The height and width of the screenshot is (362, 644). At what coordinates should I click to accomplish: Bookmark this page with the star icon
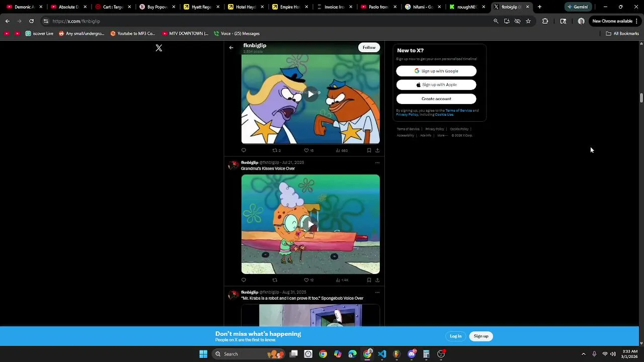tap(528, 21)
